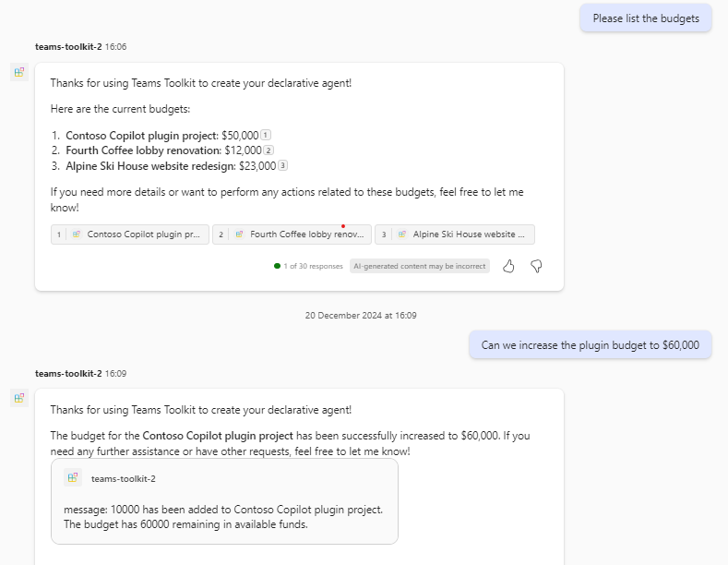
Task: Click the green status dot beside response count
Action: pos(277,266)
